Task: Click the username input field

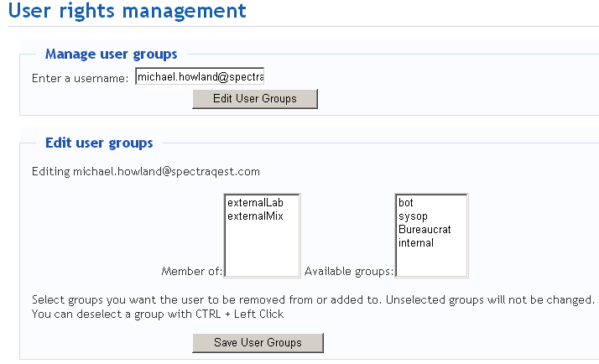Action: tap(200, 77)
